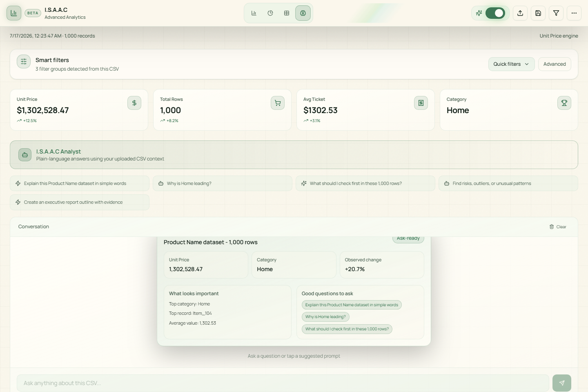Click the +8.2% Total Rows trend
Screen dimensions: 588x392
169,121
